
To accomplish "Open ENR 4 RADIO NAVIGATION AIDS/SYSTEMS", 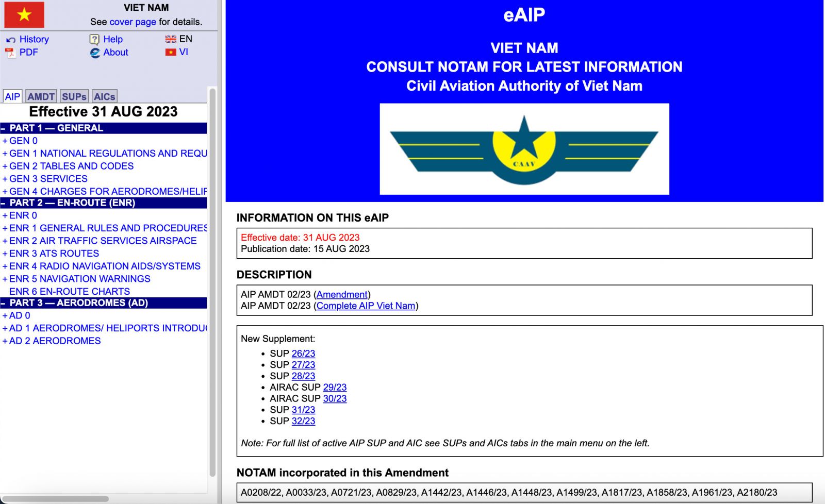I will pos(105,266).
